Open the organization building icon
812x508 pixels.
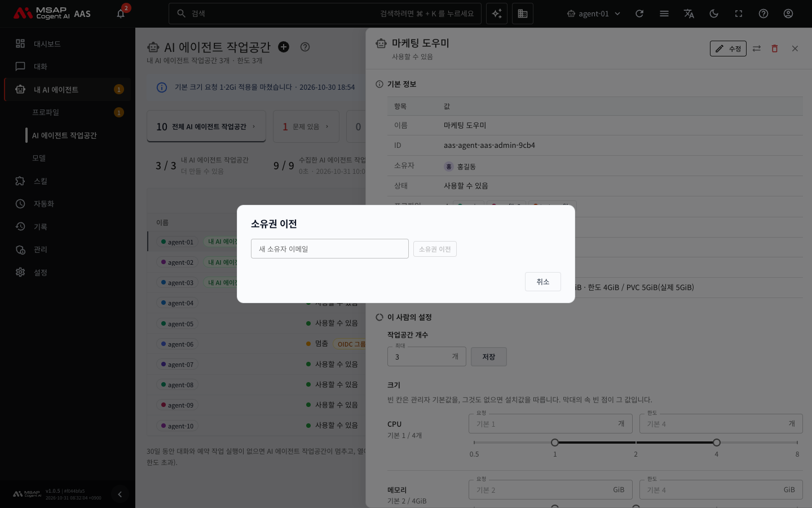pos(523,14)
